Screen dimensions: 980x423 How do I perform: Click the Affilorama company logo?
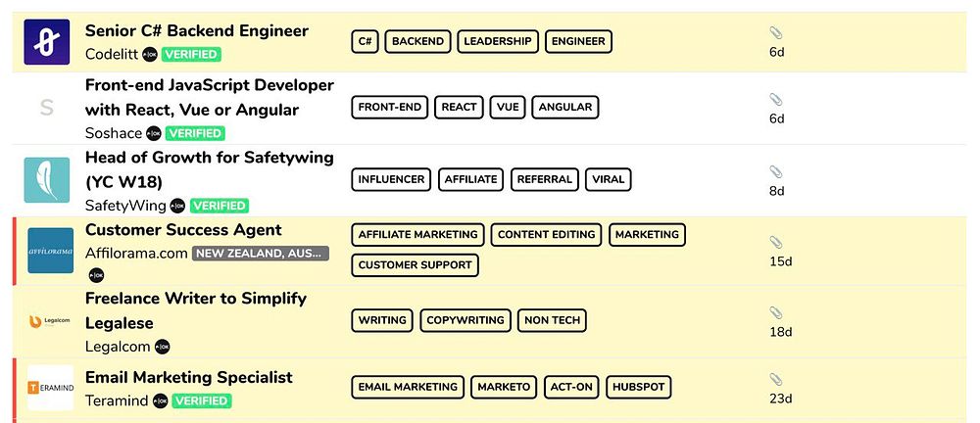(x=50, y=251)
